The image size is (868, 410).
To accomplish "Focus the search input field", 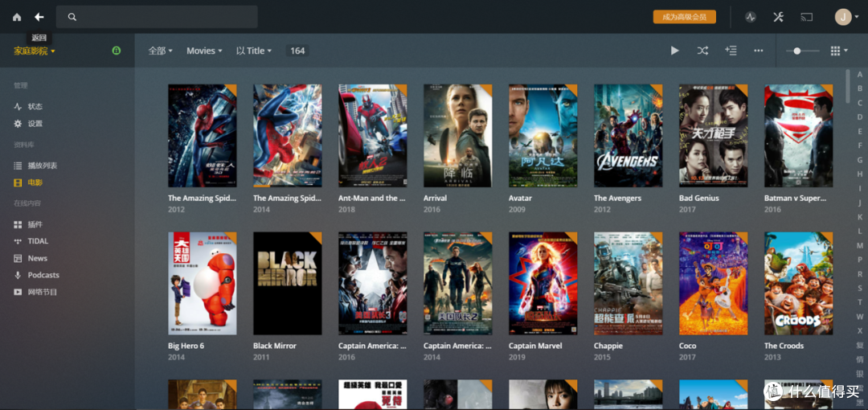I will (x=157, y=17).
